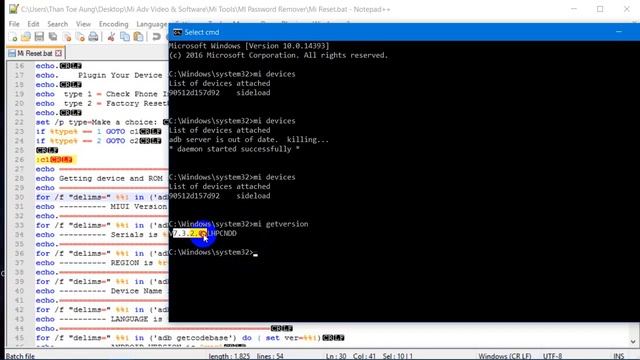The width and height of the screenshot is (640, 360).
Task: Click 'UTF-8' encoding in status bar
Action: pyautogui.click(x=552, y=356)
